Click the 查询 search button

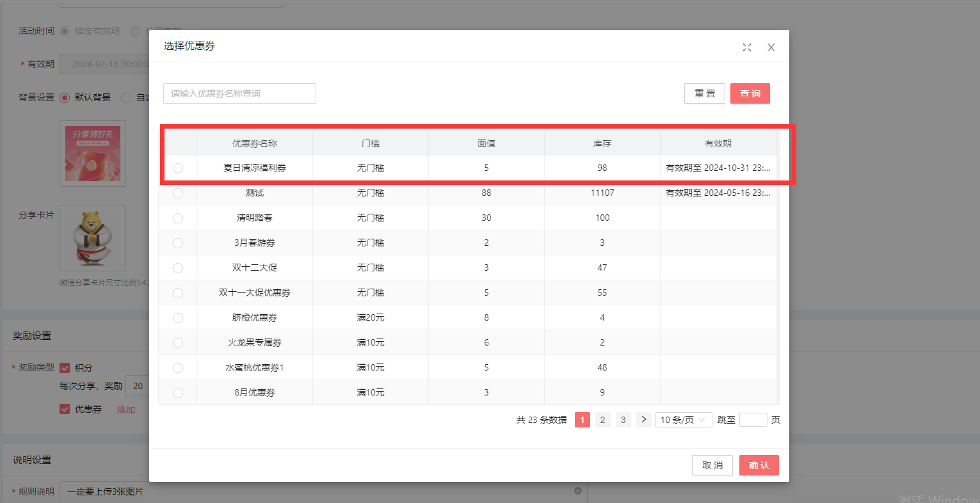click(750, 93)
